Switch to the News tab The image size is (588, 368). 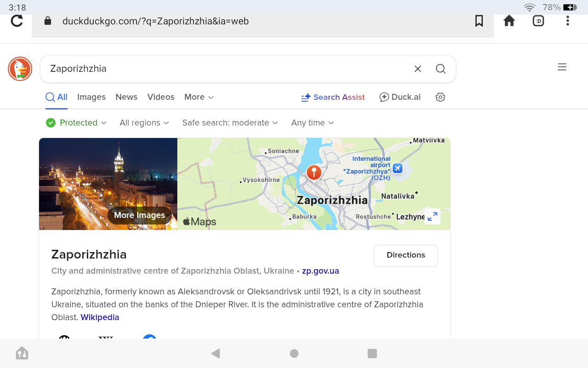tap(126, 97)
